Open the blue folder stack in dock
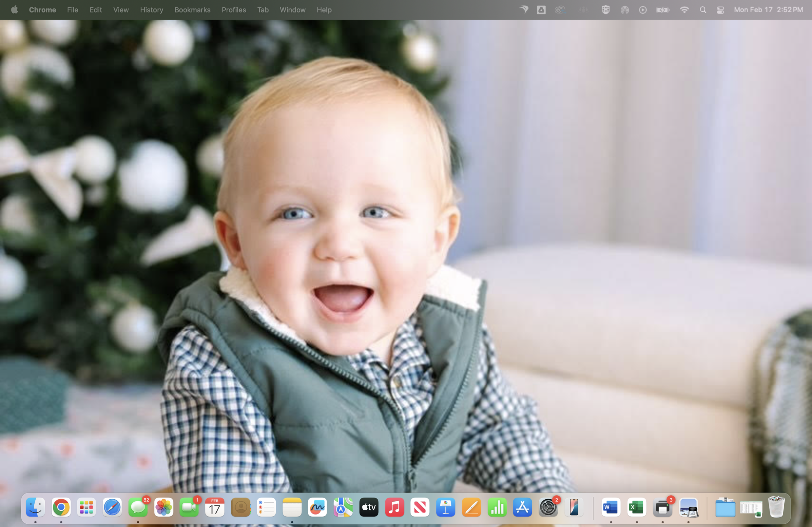The image size is (812, 527). click(725, 507)
